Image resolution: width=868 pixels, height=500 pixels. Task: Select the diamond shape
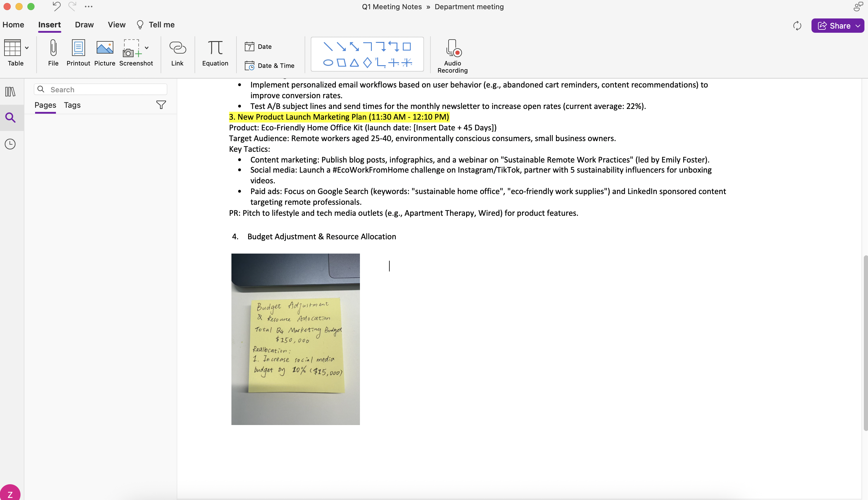[x=368, y=62]
